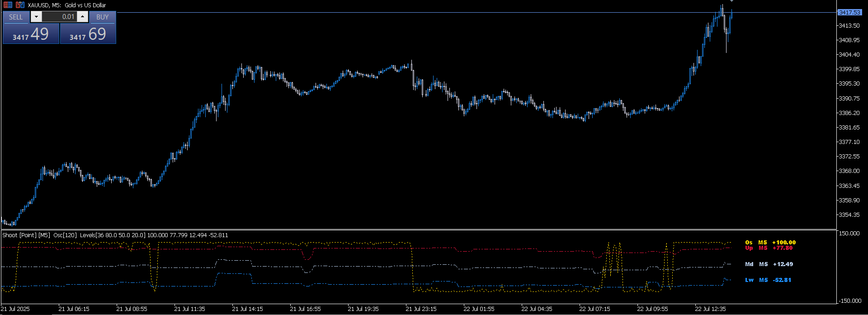Click the 150.000 indicator scale label
Image resolution: width=868 pixels, height=315 pixels.
849,233
